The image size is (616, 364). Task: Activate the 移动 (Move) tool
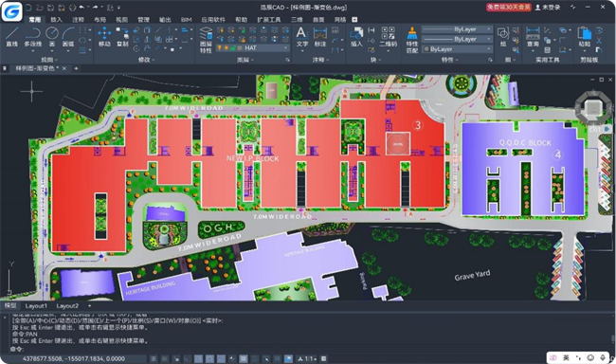point(104,37)
